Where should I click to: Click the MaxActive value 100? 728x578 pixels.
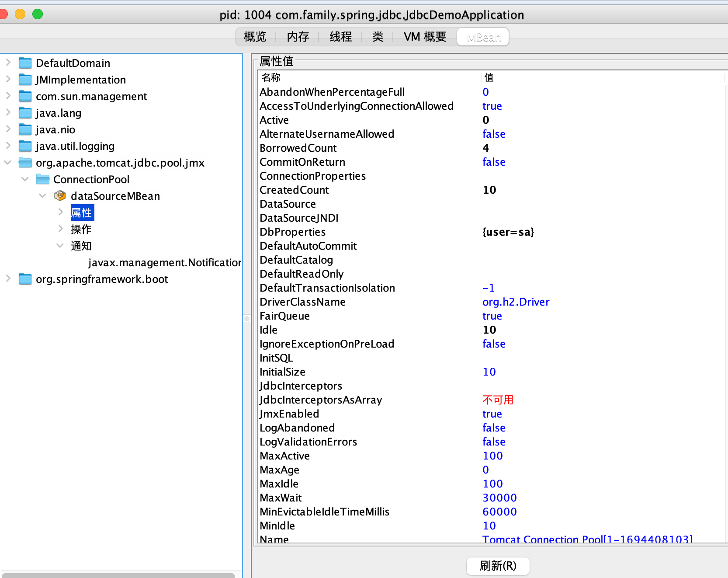pos(492,456)
